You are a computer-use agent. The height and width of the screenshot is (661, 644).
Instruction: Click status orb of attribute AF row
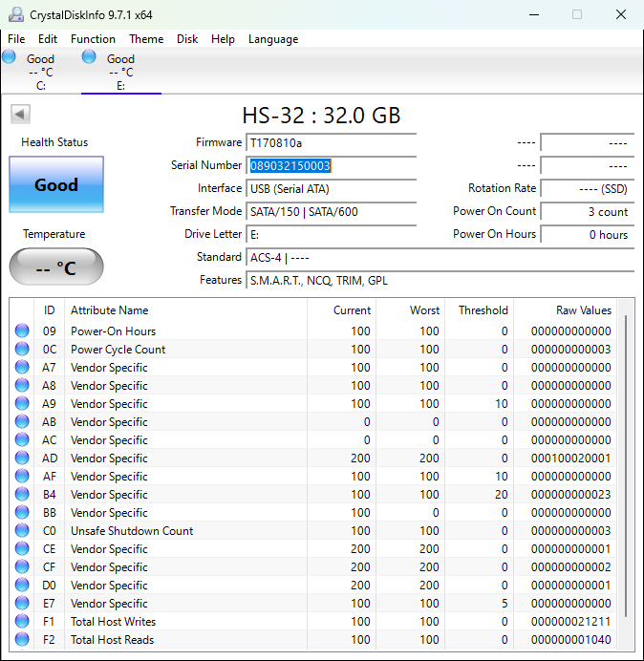click(22, 476)
